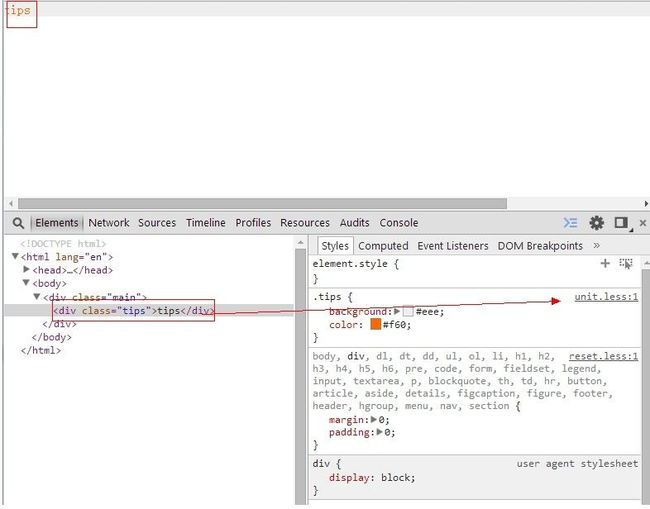Click the #f60 orange color swatch
The height and width of the screenshot is (509, 650).
tap(376, 324)
